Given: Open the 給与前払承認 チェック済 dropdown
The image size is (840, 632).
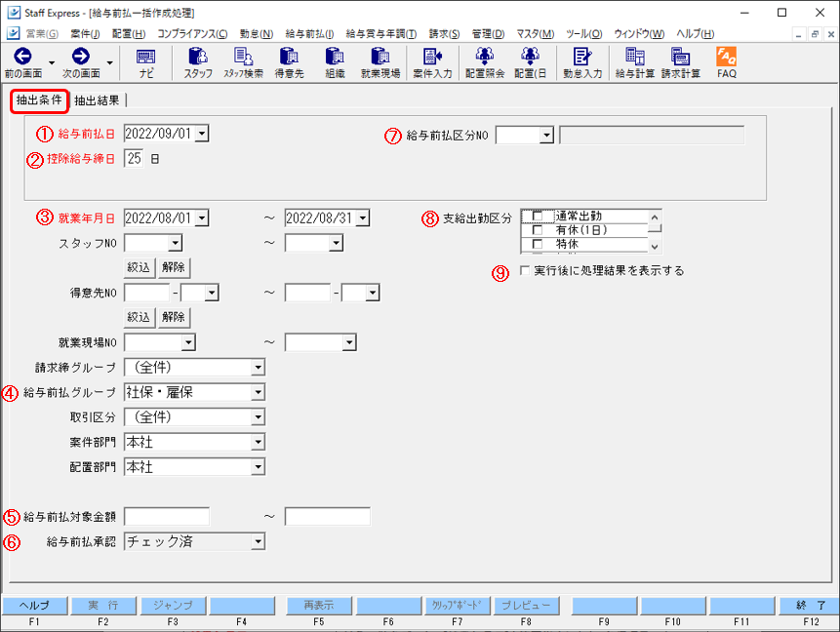Looking at the screenshot, I should coord(259,541).
